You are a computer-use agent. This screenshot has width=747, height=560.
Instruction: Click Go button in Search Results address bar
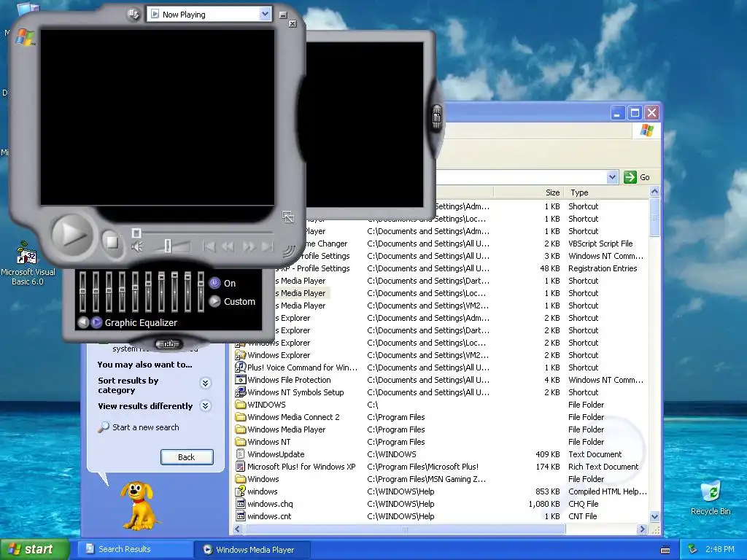click(x=637, y=177)
